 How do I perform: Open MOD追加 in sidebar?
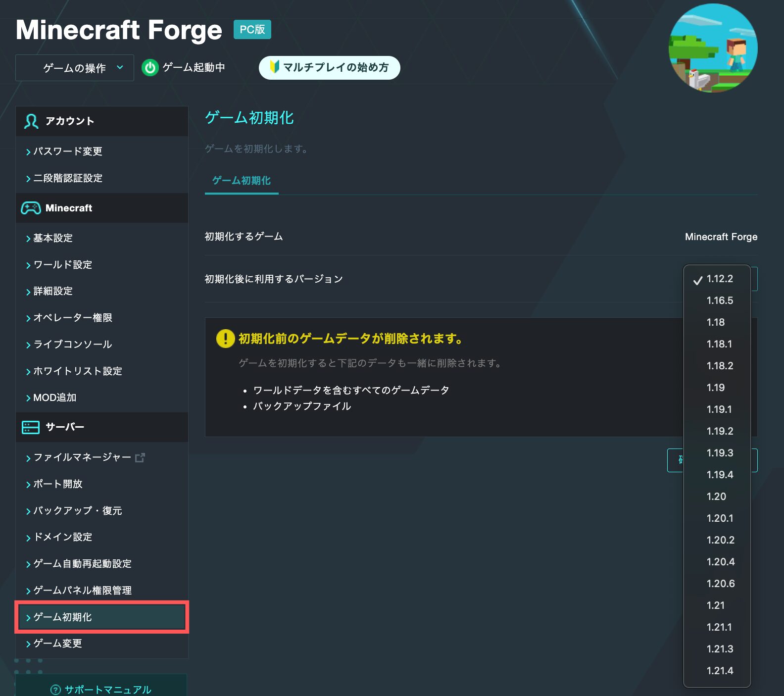coord(54,398)
